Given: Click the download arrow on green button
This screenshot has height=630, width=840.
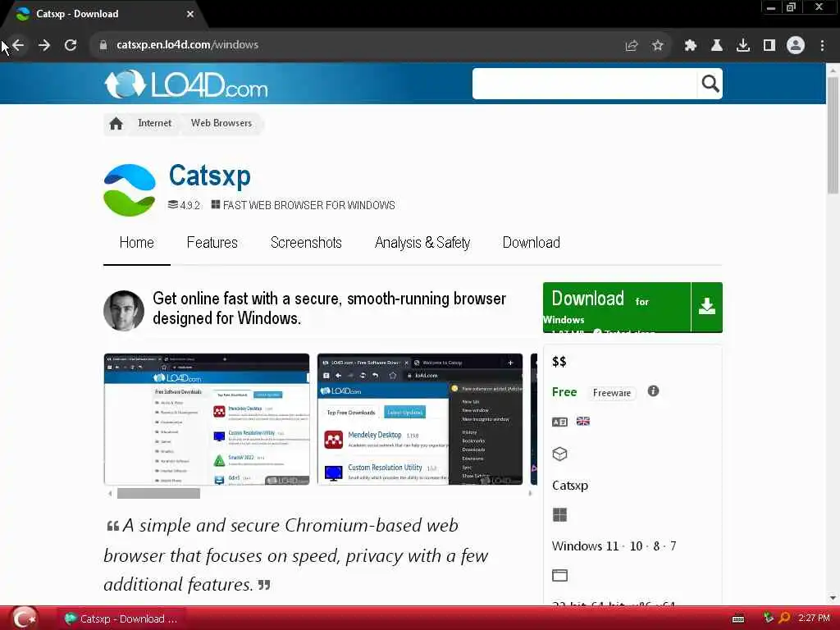Looking at the screenshot, I should point(707,307).
